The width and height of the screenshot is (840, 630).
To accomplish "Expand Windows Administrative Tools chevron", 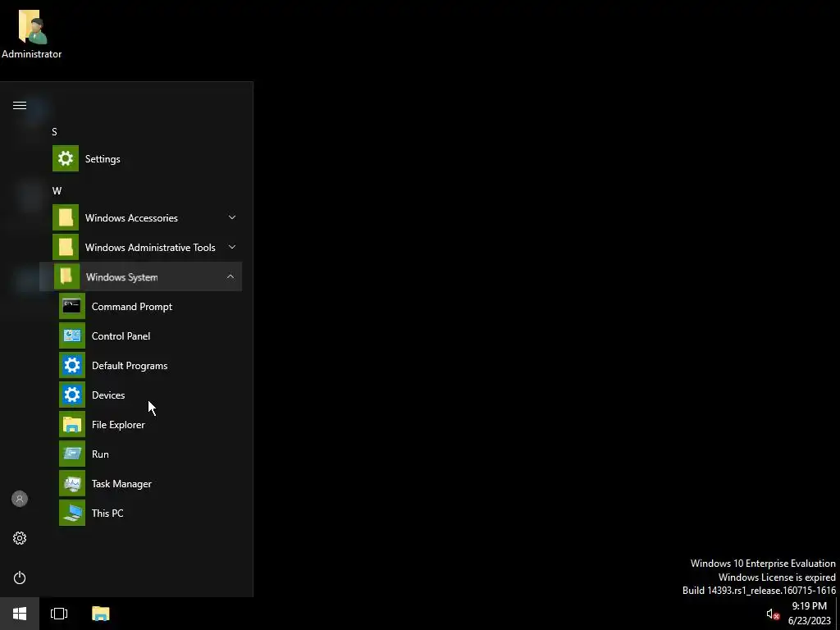I will coord(232,247).
